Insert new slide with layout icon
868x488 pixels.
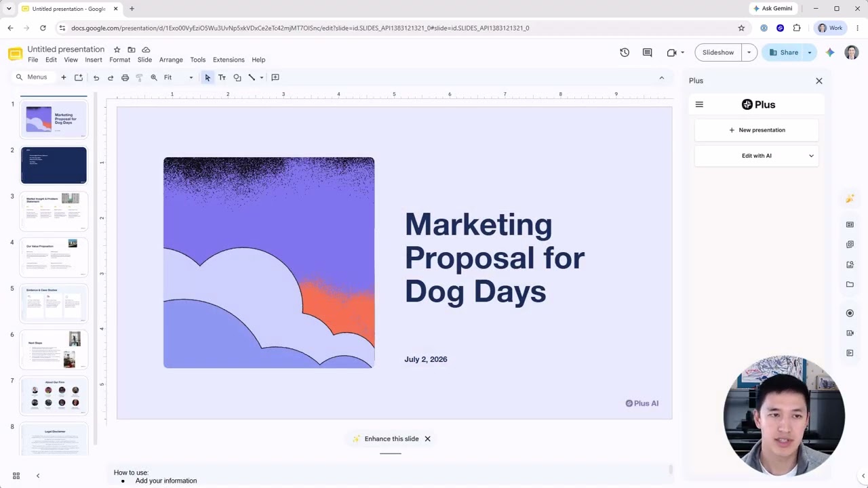pos(79,77)
